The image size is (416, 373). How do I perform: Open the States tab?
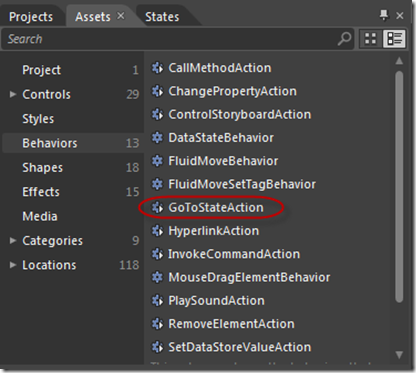[162, 17]
